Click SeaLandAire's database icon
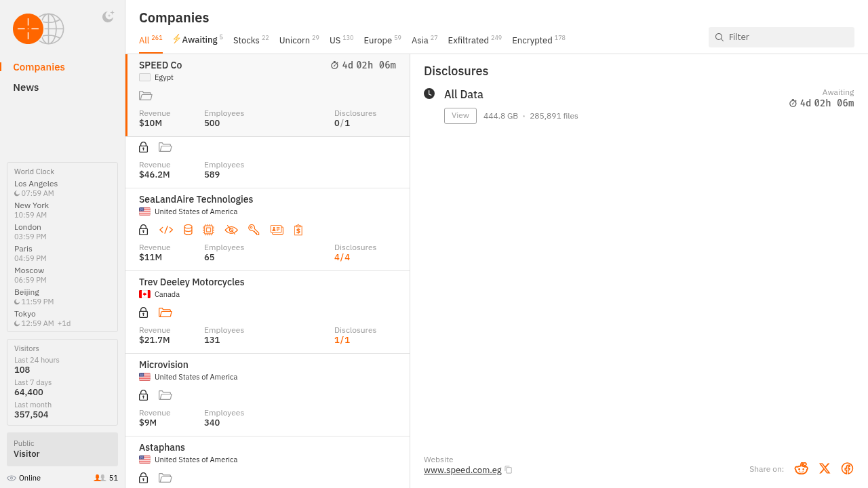Screen dimensions: 868x488 point(188,230)
